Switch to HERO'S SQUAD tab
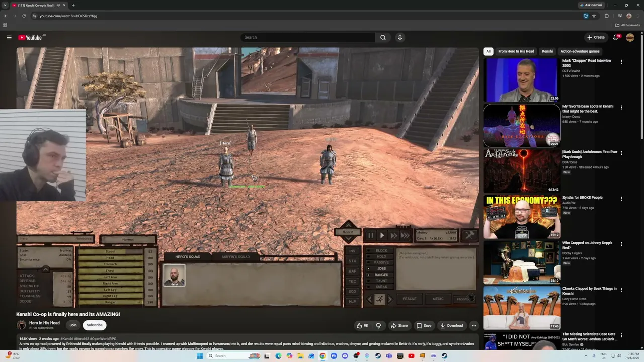The width and height of the screenshot is (644, 362). [x=188, y=257]
